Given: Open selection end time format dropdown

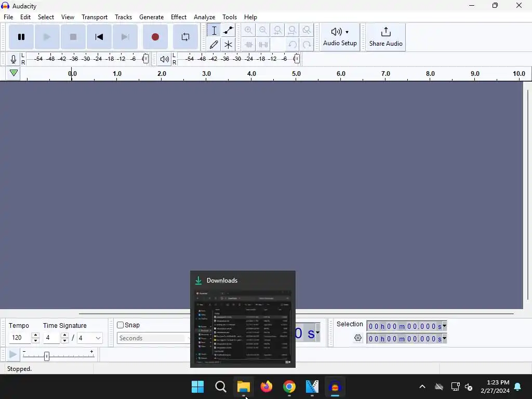Looking at the screenshot, I should tap(444, 338).
